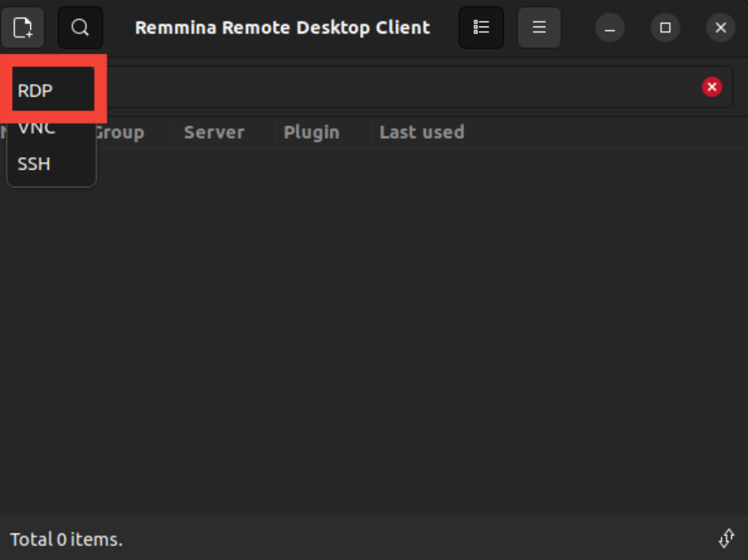Sort connections by Last used column
Image resolution: width=748 pixels, height=560 pixels.
tap(421, 133)
